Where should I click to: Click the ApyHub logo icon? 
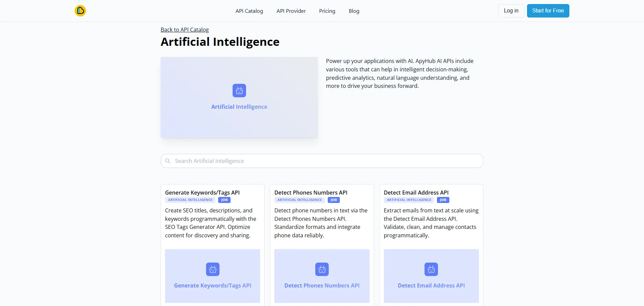click(80, 11)
